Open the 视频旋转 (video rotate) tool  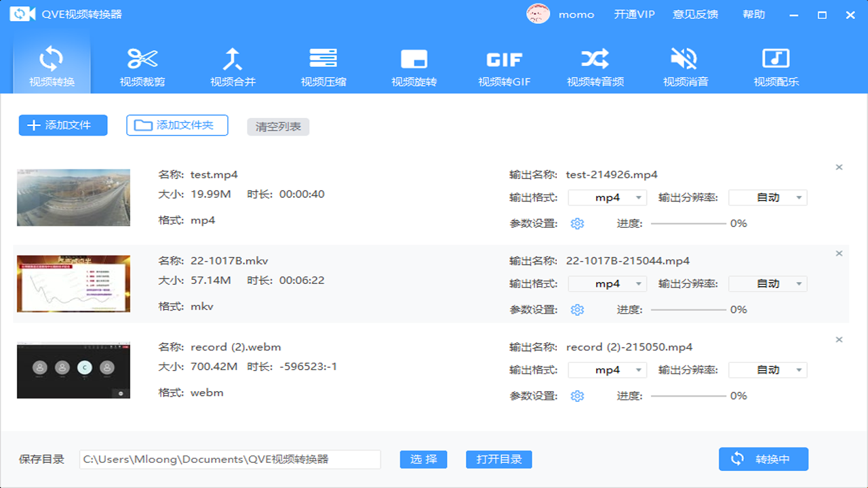[414, 64]
